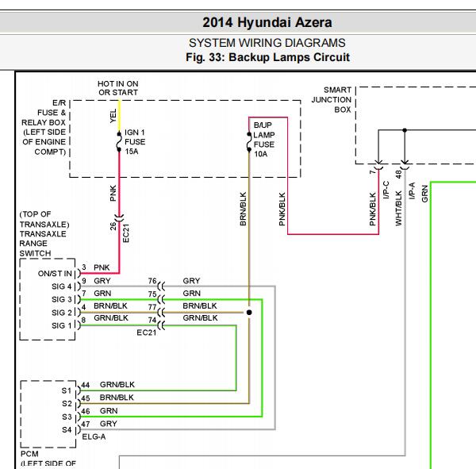Select the PCM "S1" terminal label
This screenshot has width=476, height=469.
[x=67, y=390]
